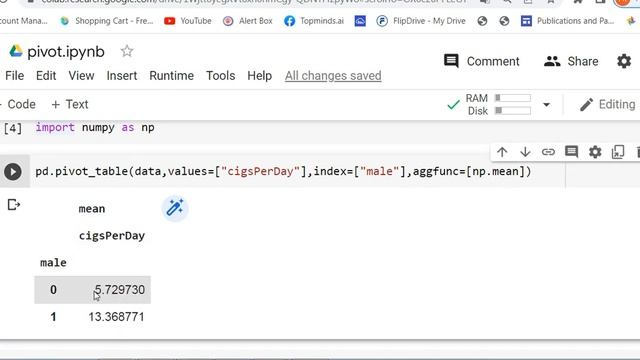Open the File menu
Screen dimensions: 640x360
pyautogui.click(x=15, y=76)
